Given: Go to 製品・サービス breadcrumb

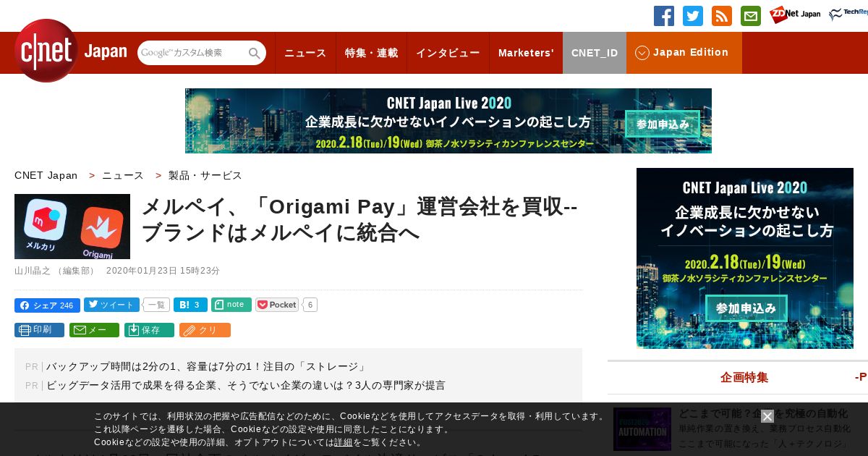Looking at the screenshot, I should (x=205, y=175).
